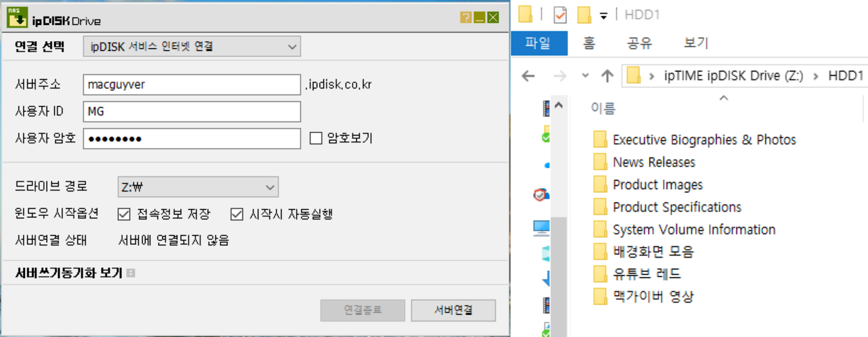
Task: Click the 서버연결 connect button
Action: 454,310
